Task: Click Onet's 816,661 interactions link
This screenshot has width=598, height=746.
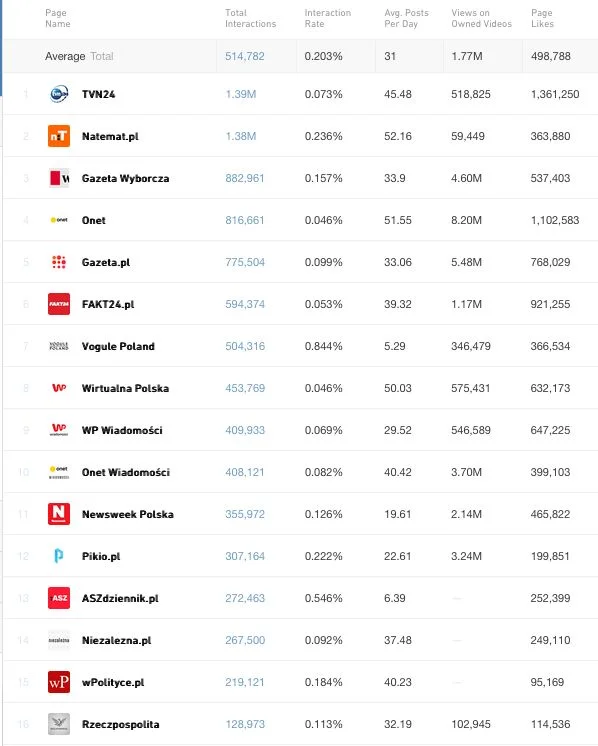Action: (x=245, y=220)
